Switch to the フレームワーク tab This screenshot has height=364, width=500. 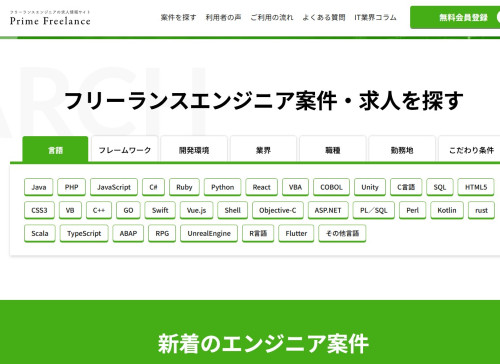click(x=125, y=150)
